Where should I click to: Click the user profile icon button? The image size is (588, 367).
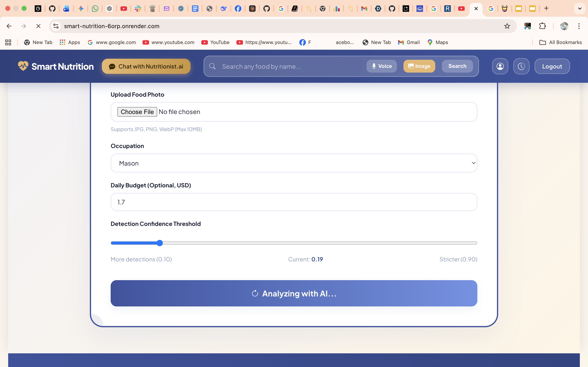point(500,66)
